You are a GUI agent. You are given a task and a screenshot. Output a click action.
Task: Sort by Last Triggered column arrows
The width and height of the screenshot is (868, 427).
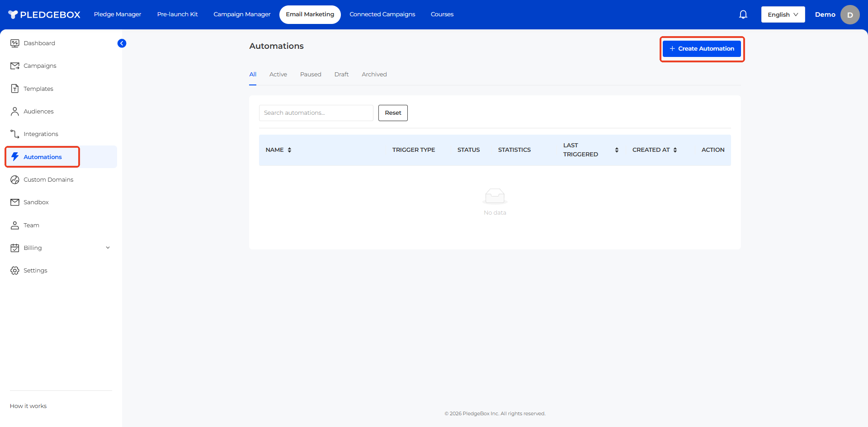pyautogui.click(x=617, y=150)
